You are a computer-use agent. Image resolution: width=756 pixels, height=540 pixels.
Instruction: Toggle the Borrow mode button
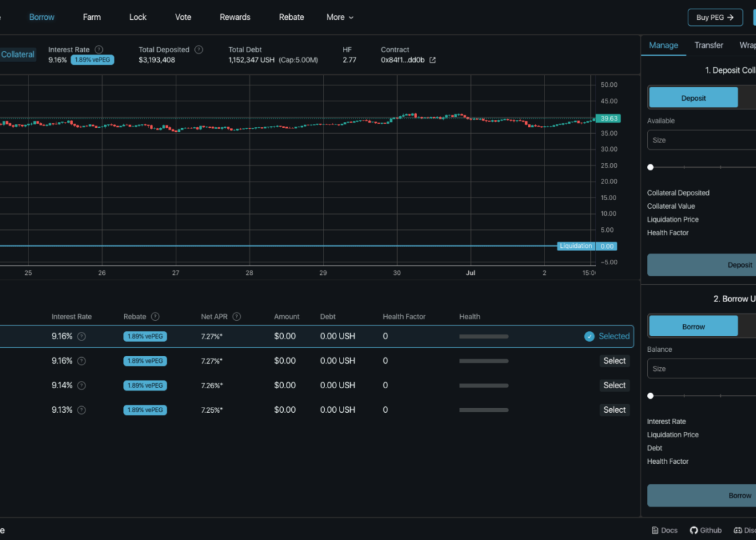pos(693,327)
